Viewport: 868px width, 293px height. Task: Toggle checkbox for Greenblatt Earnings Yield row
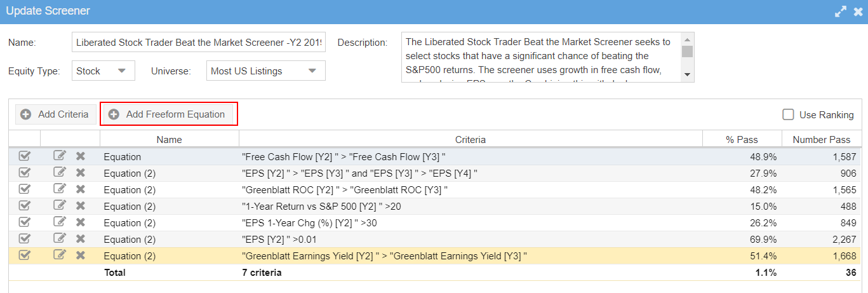pos(25,256)
